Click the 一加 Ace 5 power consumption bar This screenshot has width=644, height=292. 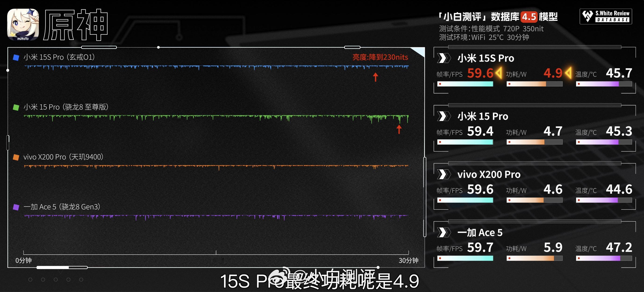point(534,258)
